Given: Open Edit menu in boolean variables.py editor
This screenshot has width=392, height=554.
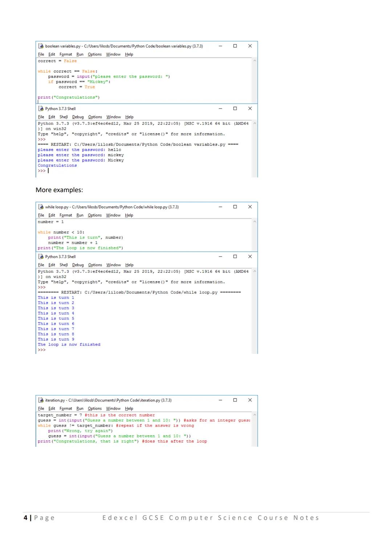Looking at the screenshot, I should [52, 54].
